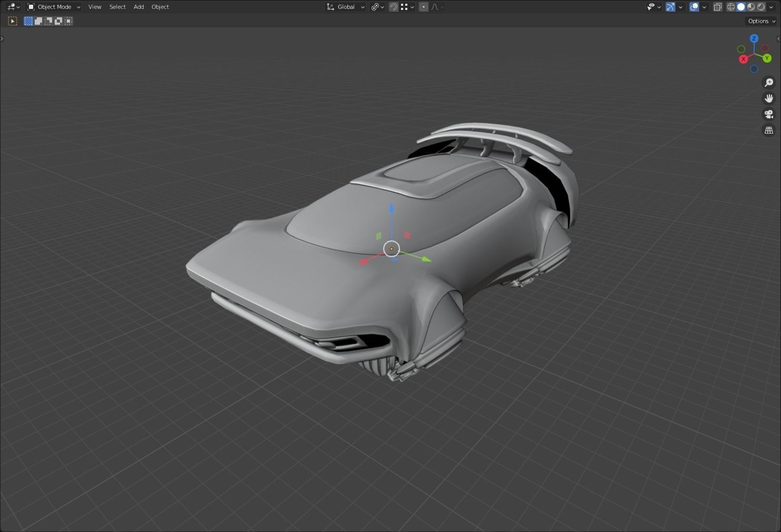Set selection mode to Intersect
This screenshot has height=532, width=781.
tap(68, 21)
